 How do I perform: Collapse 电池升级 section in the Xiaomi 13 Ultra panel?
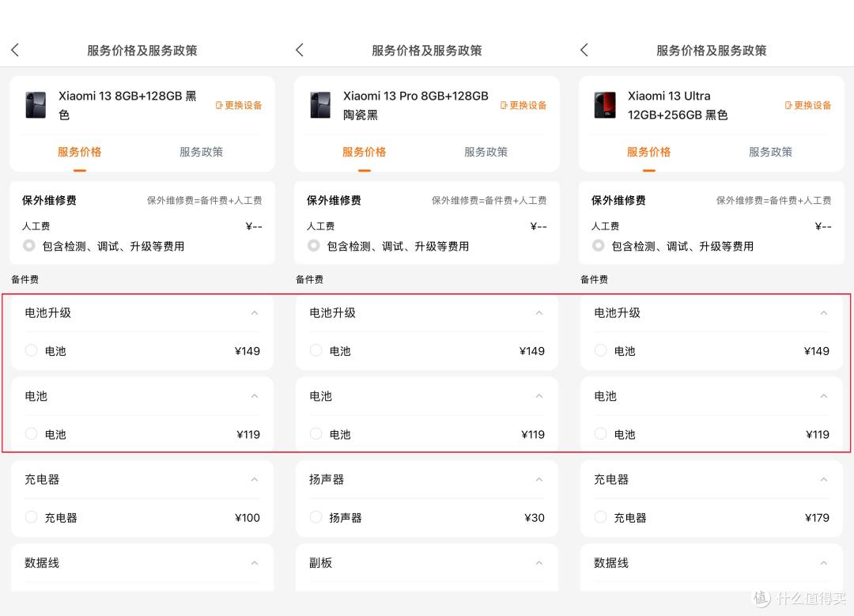(x=823, y=312)
